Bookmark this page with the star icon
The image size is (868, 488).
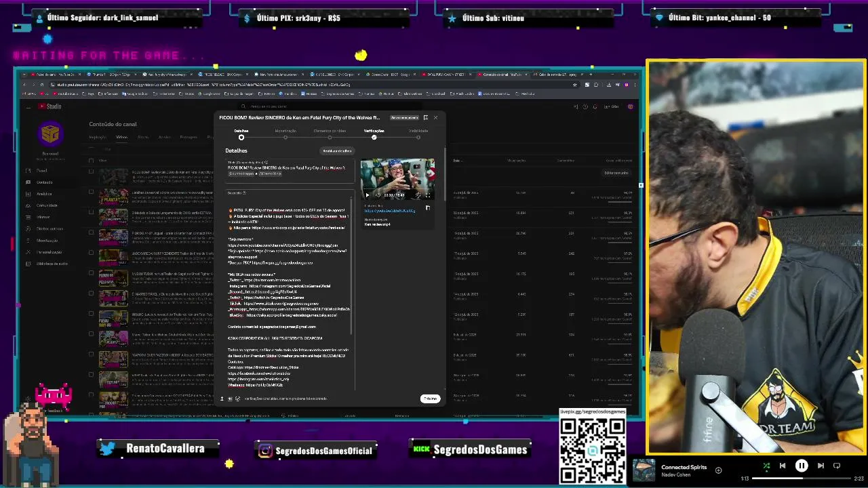[576, 85]
